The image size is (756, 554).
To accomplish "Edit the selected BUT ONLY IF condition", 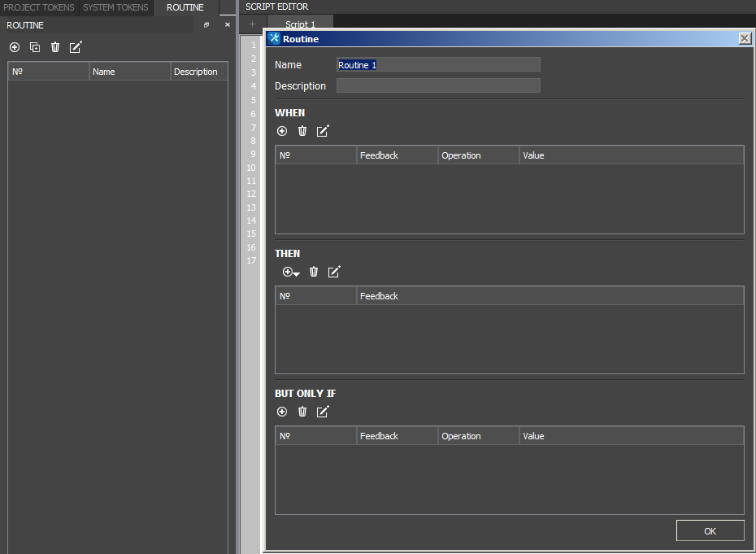I will tap(323, 412).
